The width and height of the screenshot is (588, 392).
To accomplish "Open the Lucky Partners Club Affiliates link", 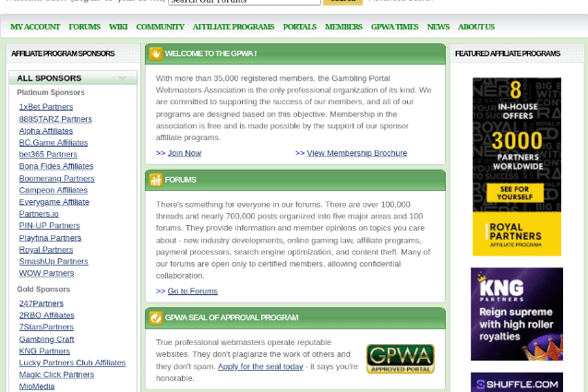I will pos(72,362).
